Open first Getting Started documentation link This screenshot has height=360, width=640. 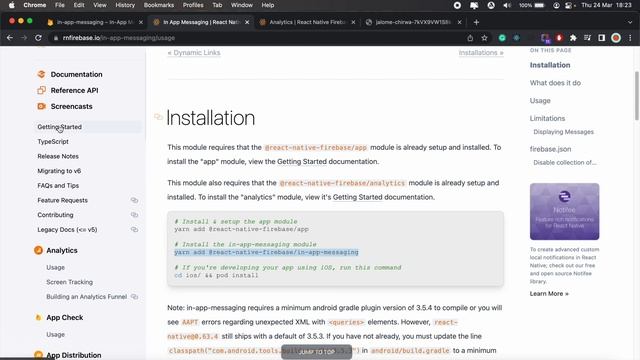302,162
